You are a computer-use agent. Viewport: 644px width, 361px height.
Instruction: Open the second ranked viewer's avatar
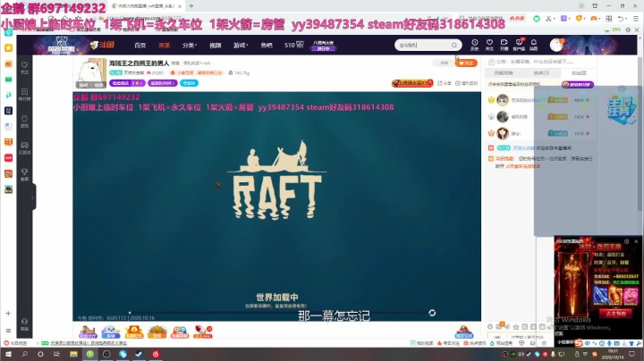(503, 117)
